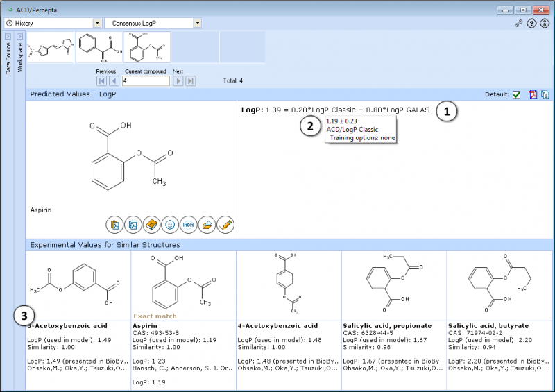Image resolution: width=555 pixels, height=392 pixels.
Task: Click the Predicted Values - LogP header
Action: pyautogui.click(x=73, y=94)
